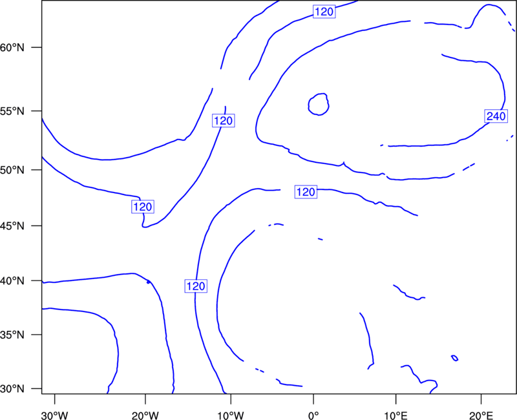Click the 30°W longitude axis label
Image resolution: width=517 pixels, height=420 pixels.
pyautogui.click(x=55, y=415)
